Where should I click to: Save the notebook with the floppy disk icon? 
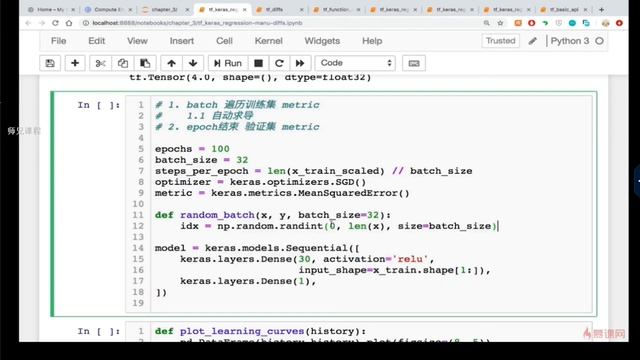50,63
